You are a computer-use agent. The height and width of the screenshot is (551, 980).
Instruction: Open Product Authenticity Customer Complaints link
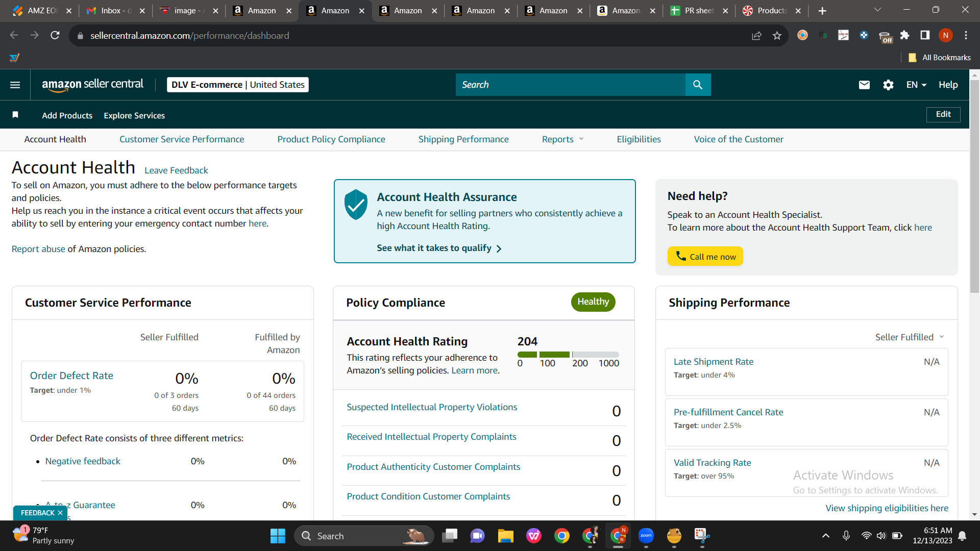(x=433, y=467)
